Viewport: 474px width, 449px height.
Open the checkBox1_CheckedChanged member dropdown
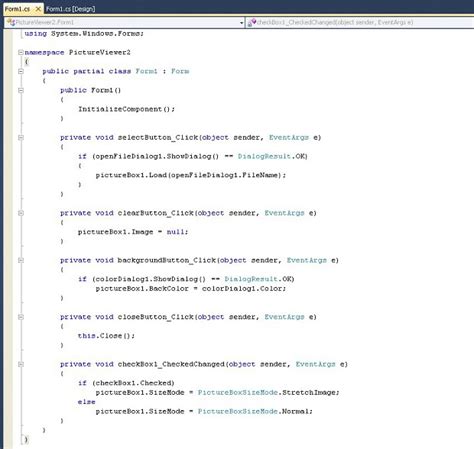(360, 22)
